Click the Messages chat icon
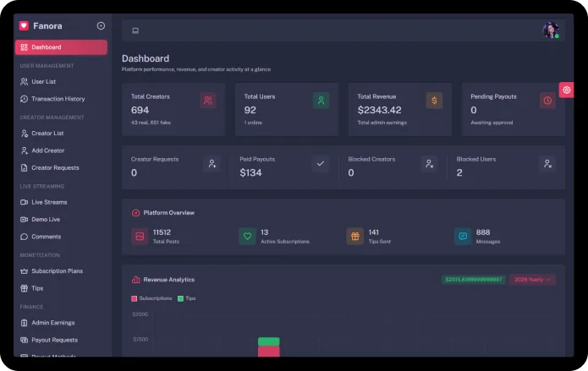The image size is (588, 371). [x=463, y=236]
